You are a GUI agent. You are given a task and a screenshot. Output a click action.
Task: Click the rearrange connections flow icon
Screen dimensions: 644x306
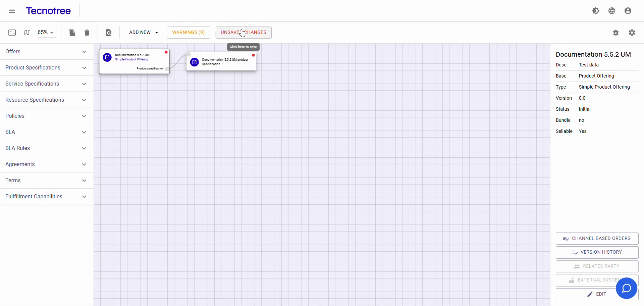click(27, 33)
